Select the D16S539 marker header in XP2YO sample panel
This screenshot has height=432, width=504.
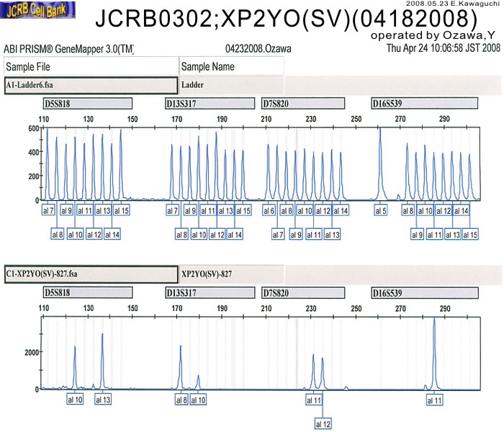[x=423, y=293]
